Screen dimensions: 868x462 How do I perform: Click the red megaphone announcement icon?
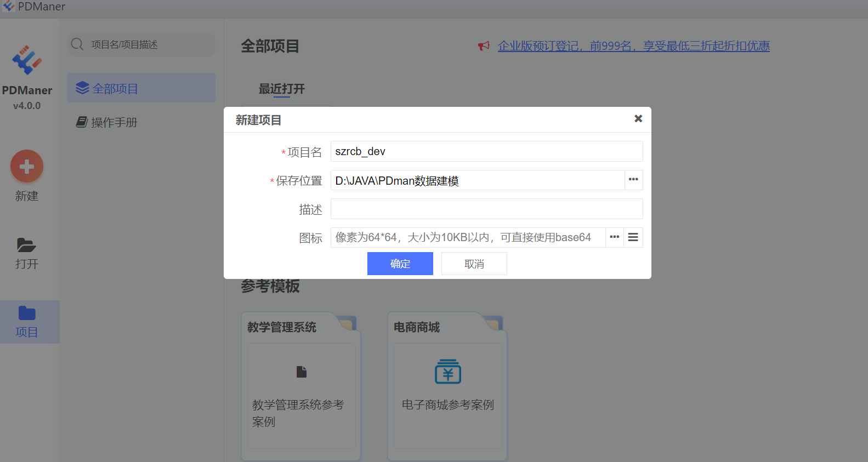click(x=484, y=46)
